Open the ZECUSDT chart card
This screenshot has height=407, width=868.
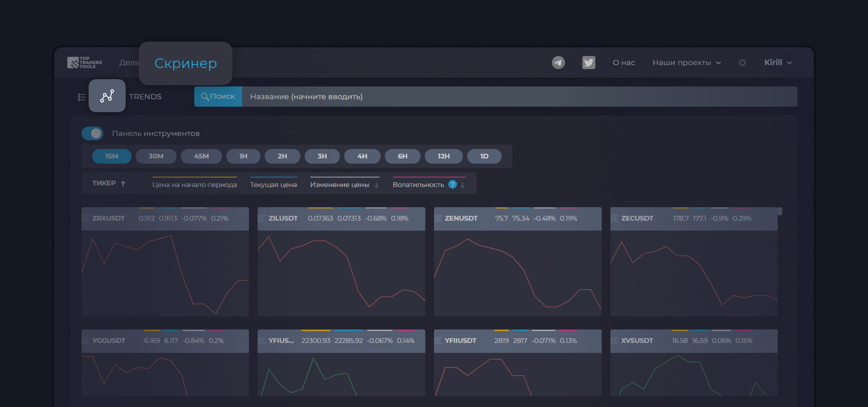(694, 262)
